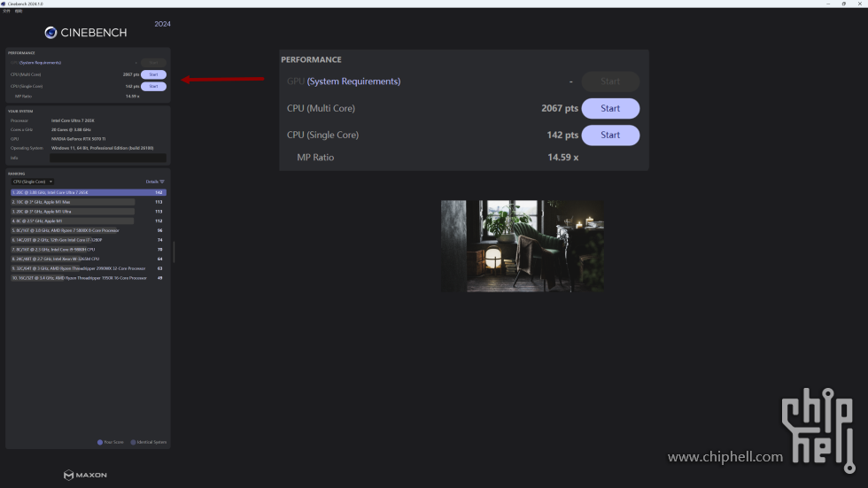Select ranking row 9 Threadripper 2990WX
Image resolution: width=868 pixels, height=488 pixels.
89,268
